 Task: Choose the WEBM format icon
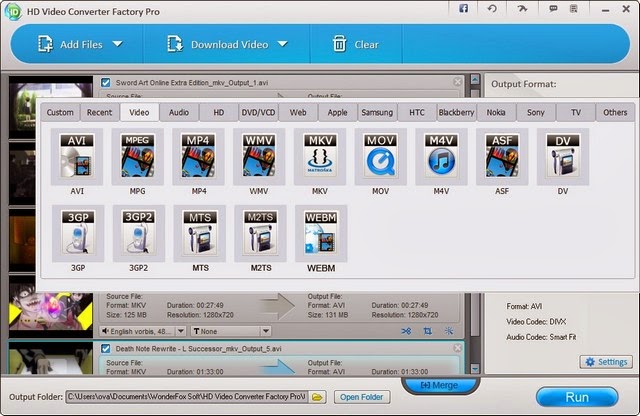tap(321, 234)
